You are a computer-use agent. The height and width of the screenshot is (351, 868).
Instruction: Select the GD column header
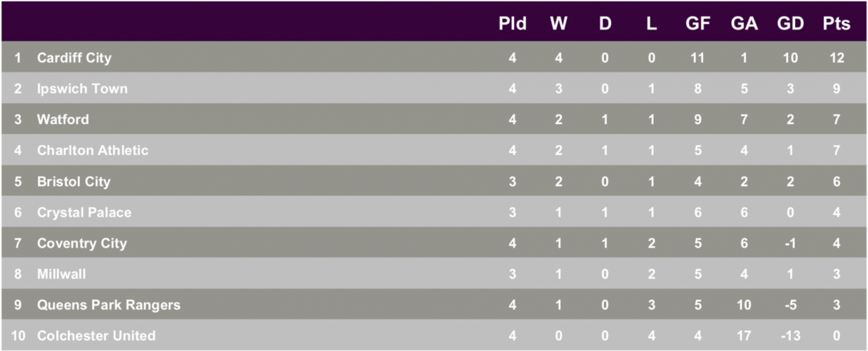[791, 24]
